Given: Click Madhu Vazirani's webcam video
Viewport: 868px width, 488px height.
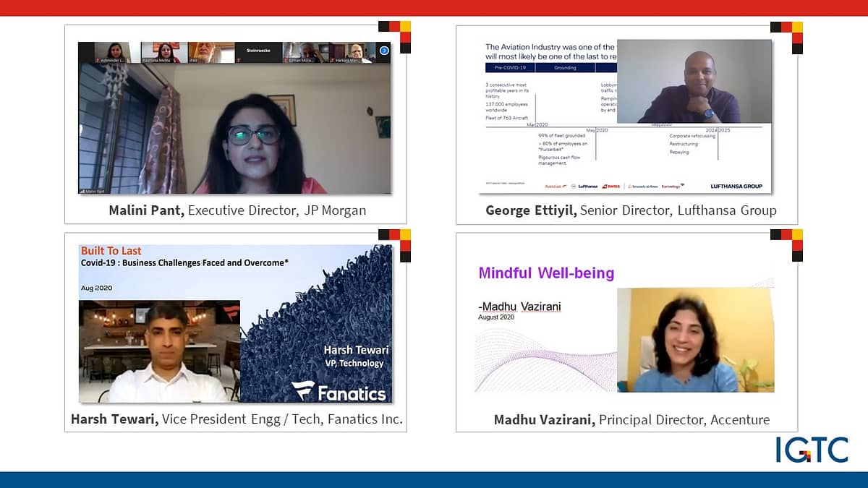Looking at the screenshot, I should 695,340.
